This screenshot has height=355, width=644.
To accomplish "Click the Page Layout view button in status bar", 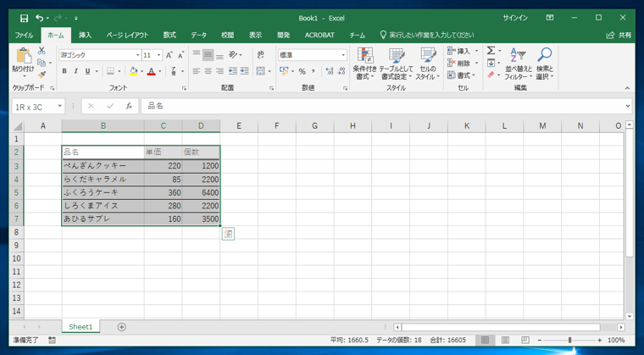I will pos(505,341).
